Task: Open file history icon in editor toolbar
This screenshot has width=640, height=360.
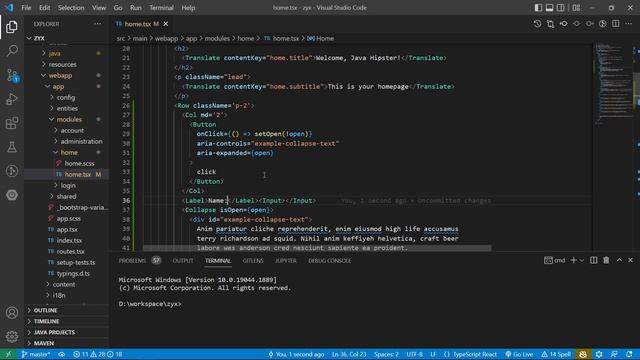Action: [x=537, y=24]
